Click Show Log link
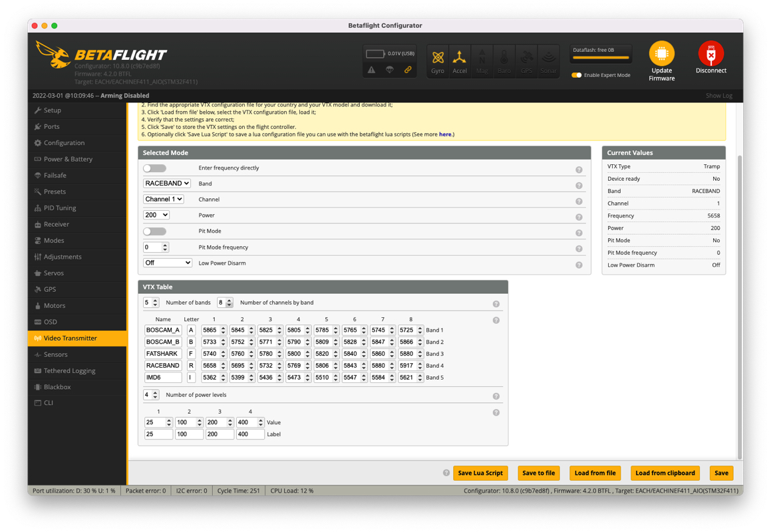The height and width of the screenshot is (532, 771). pyautogui.click(x=719, y=95)
